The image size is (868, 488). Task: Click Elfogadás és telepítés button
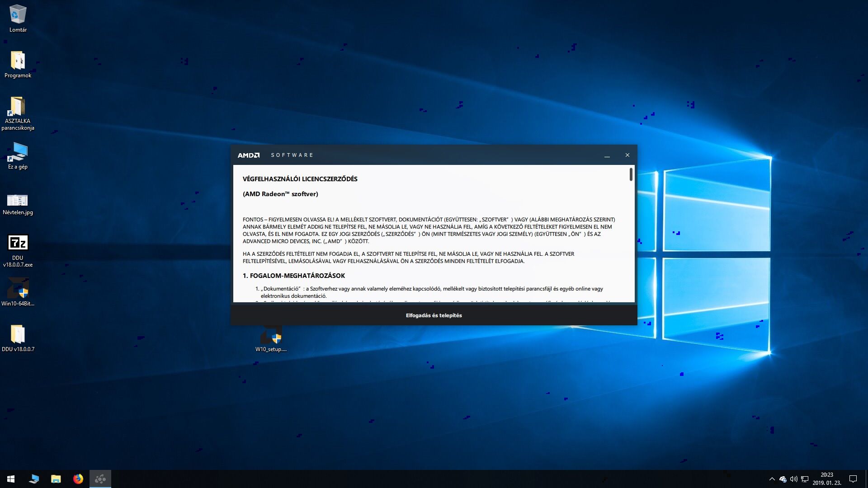coord(434,315)
